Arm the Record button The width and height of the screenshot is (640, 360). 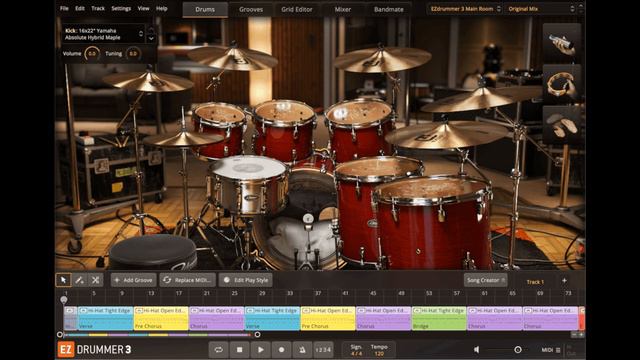pos(281,350)
